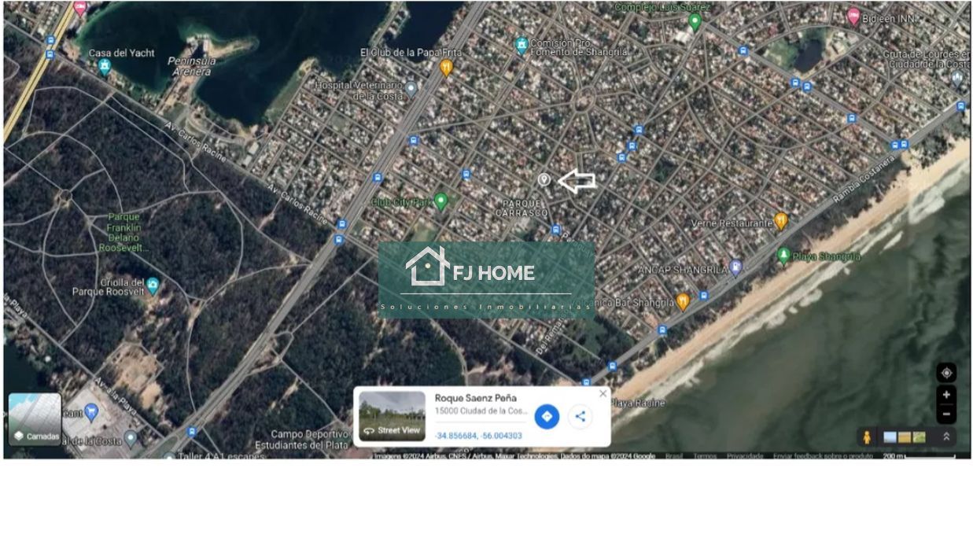Share the Roque Saenz Peña location
Screen dimensions: 973x560
[x=580, y=416]
